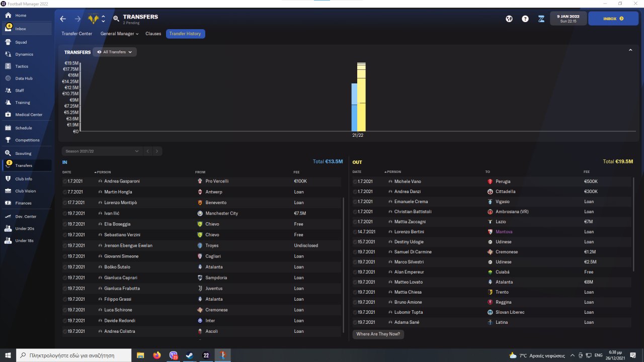This screenshot has height=362, width=644.
Task: Select the circle beside Giovanni Simeone
Action: coord(65,256)
